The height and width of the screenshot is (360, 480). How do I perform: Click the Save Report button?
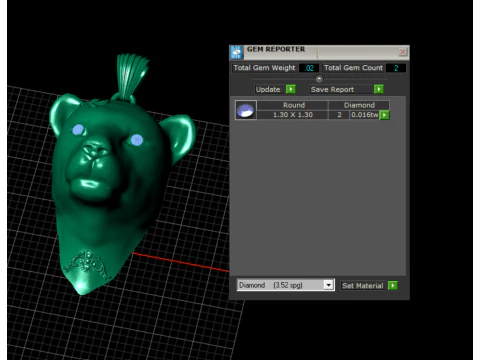(342, 89)
